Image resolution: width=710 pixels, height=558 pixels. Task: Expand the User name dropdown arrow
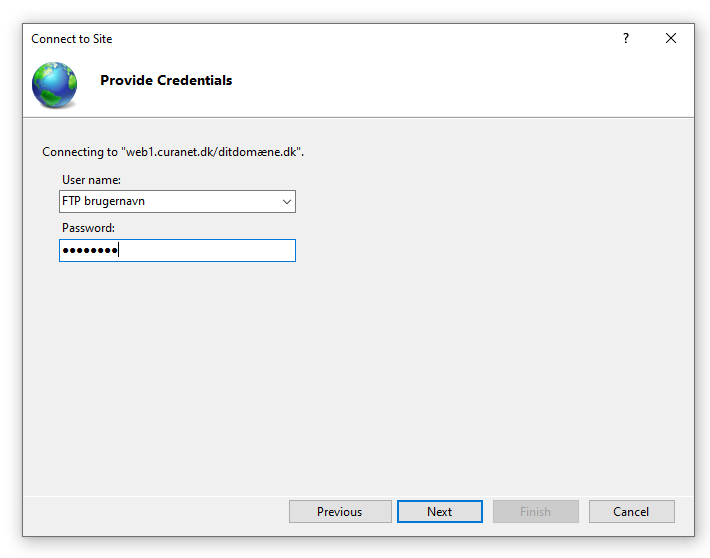pyautogui.click(x=287, y=202)
